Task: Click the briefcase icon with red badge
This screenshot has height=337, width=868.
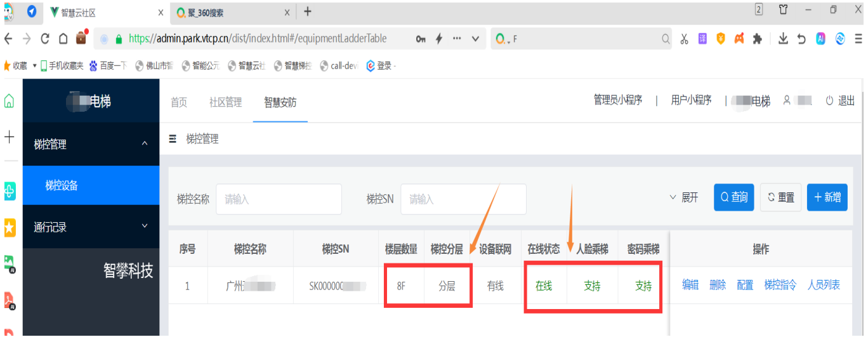Action: pos(81,38)
